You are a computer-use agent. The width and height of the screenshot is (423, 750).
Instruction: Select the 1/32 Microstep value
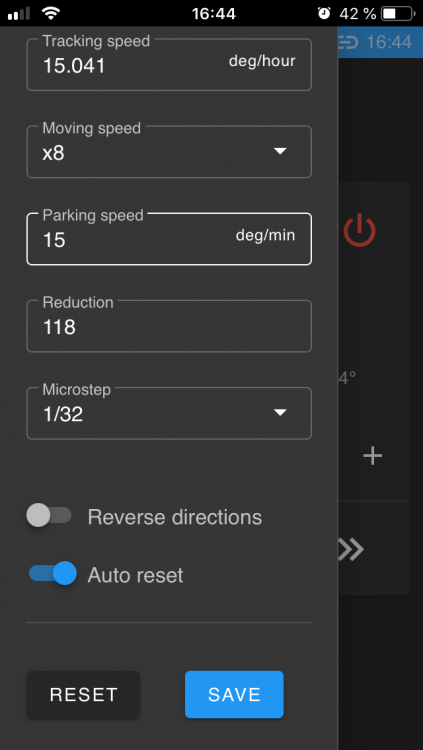[x=63, y=414]
